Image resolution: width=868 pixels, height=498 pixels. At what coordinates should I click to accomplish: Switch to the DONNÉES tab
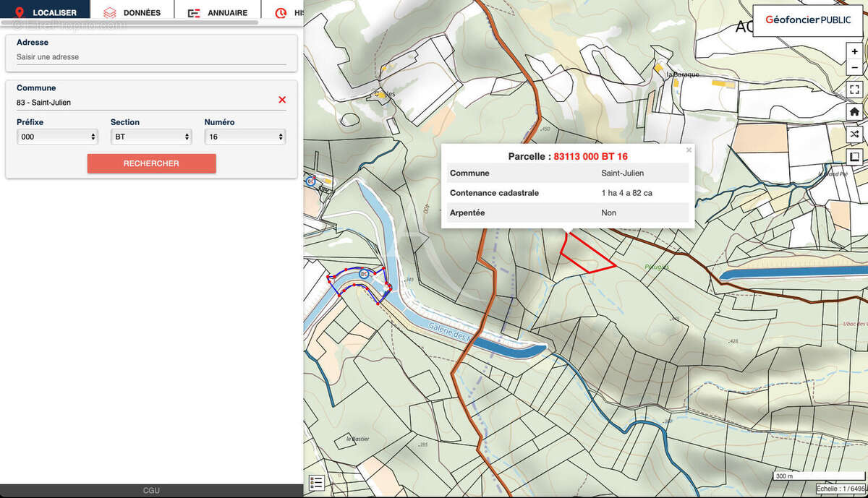point(132,12)
